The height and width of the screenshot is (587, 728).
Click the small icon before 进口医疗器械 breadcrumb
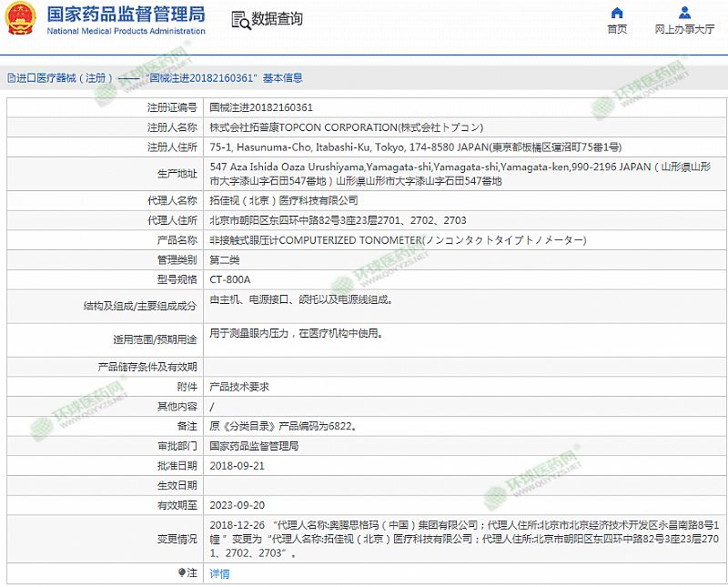pos(10,78)
